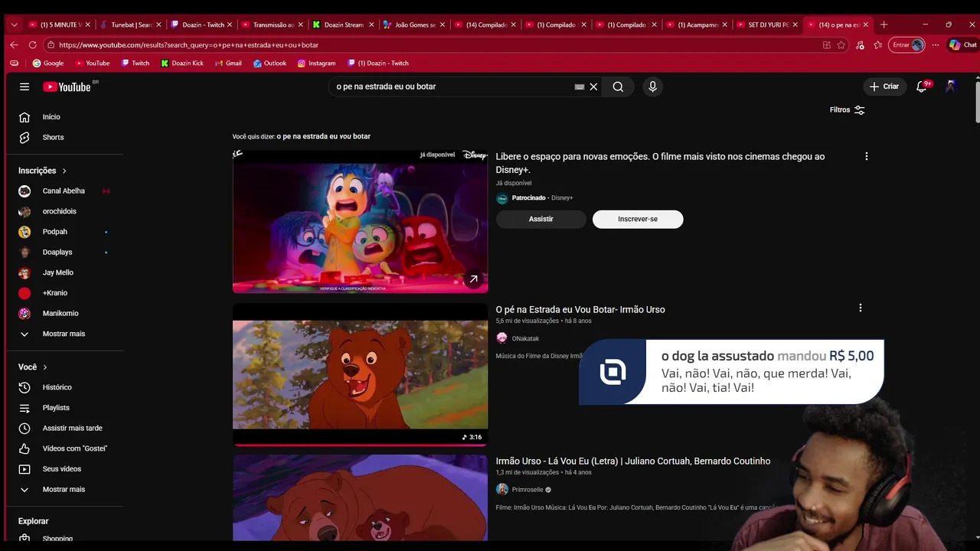
Task: Open the on-screen keyboard icon in search box
Action: click(580, 86)
